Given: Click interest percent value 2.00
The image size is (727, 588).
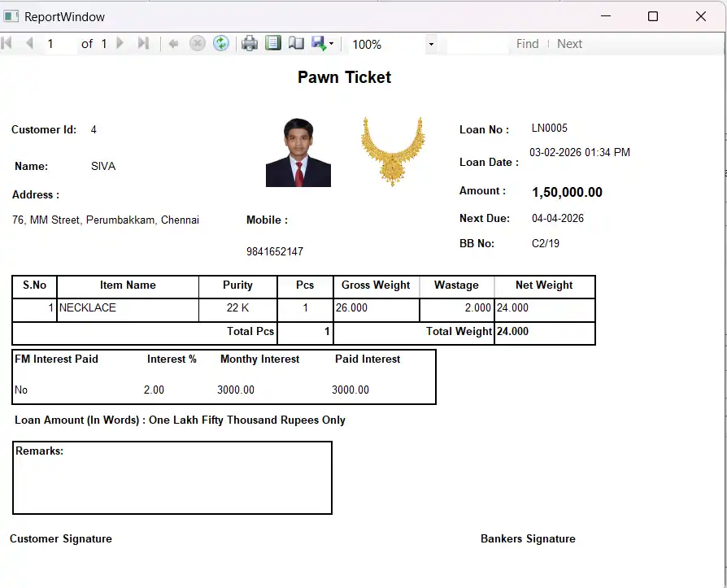Looking at the screenshot, I should click(154, 390).
